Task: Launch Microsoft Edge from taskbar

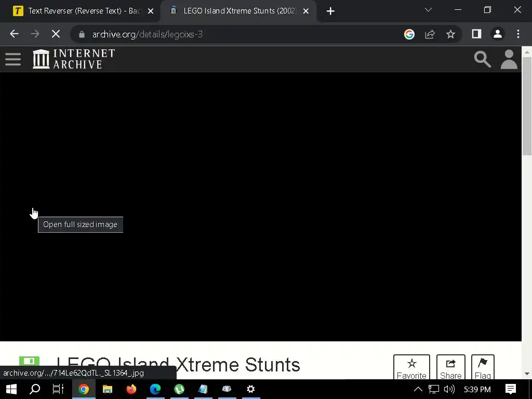Action: click(155, 389)
